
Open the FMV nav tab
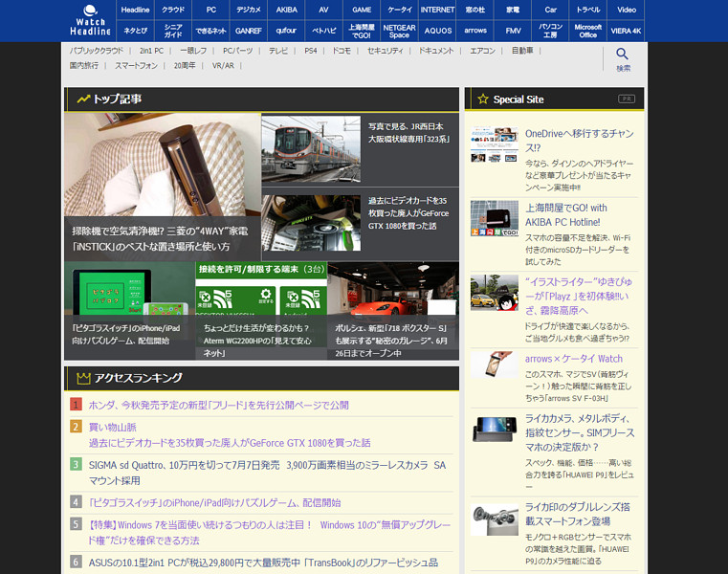513,31
